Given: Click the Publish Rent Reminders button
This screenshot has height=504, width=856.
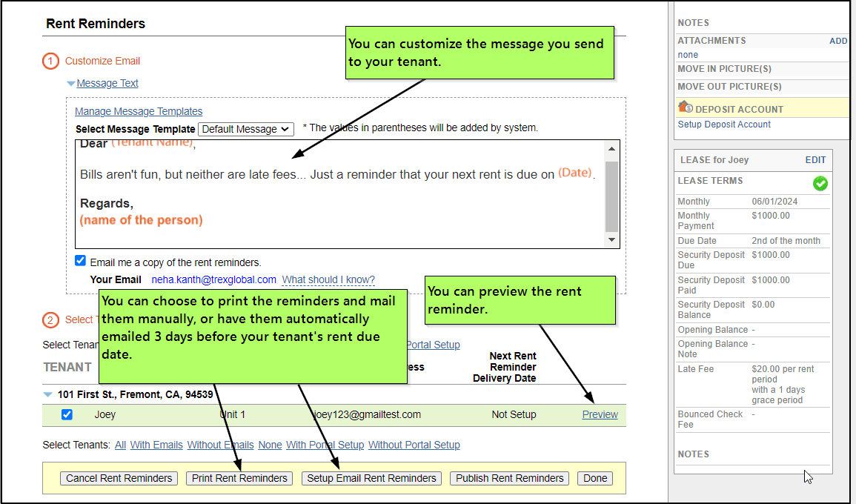Looking at the screenshot, I should tap(510, 478).
